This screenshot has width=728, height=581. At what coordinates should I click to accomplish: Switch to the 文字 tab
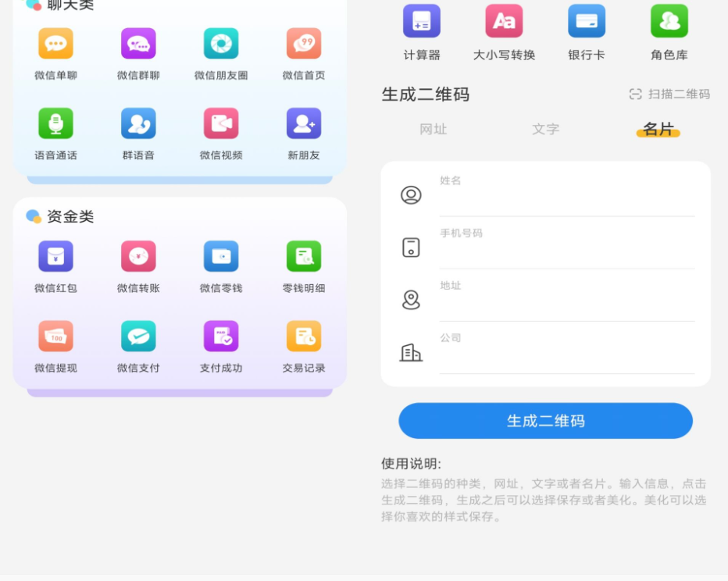point(545,129)
